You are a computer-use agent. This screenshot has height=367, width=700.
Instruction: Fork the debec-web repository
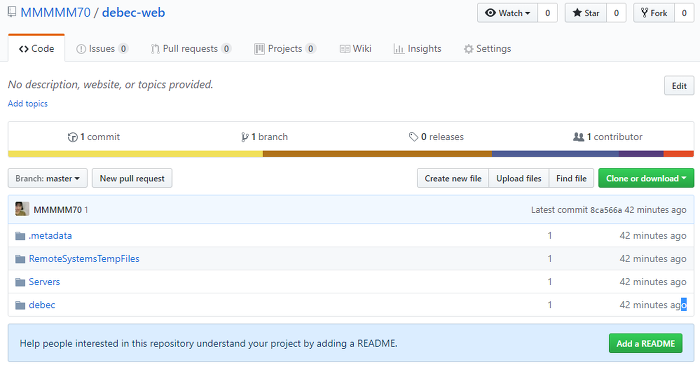[654, 13]
